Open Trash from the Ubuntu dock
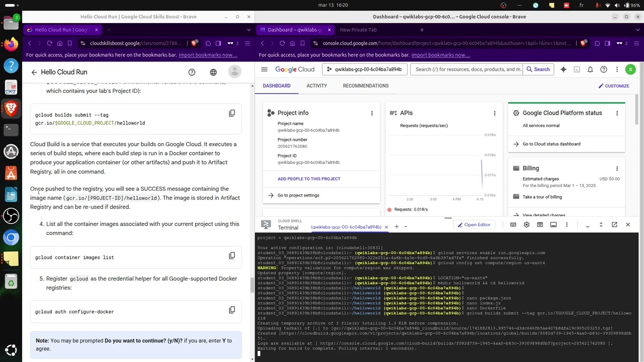 (11, 282)
